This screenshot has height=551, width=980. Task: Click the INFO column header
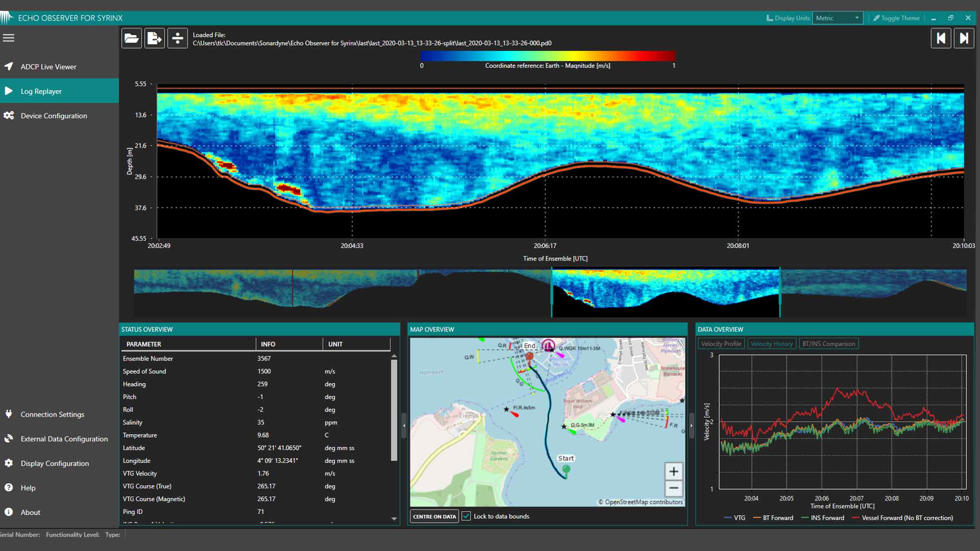point(289,344)
